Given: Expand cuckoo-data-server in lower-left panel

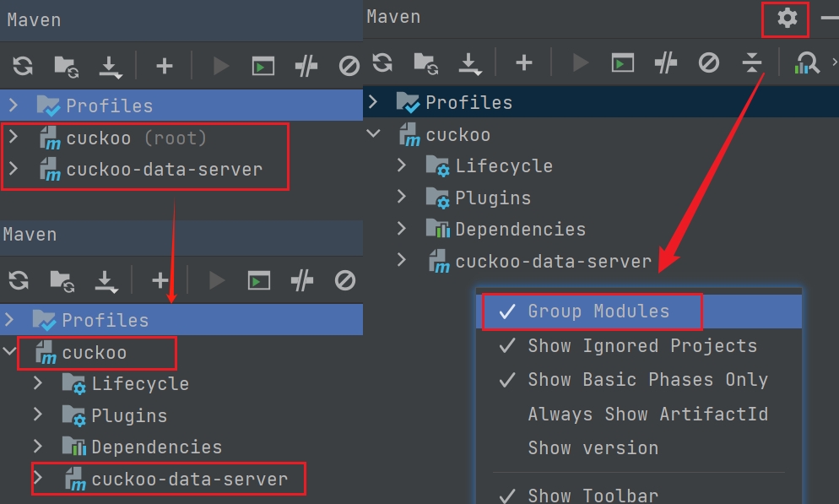Looking at the screenshot, I should 37,477.
